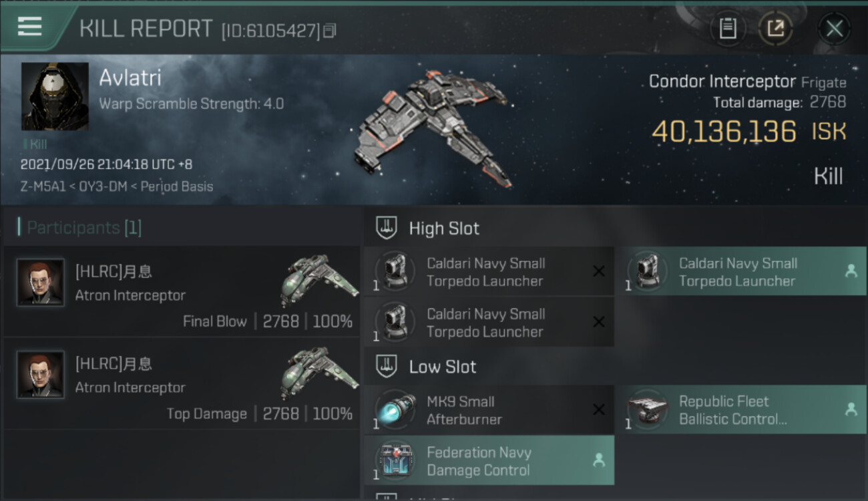
Task: Copy the kill report ID number
Action: [x=330, y=31]
